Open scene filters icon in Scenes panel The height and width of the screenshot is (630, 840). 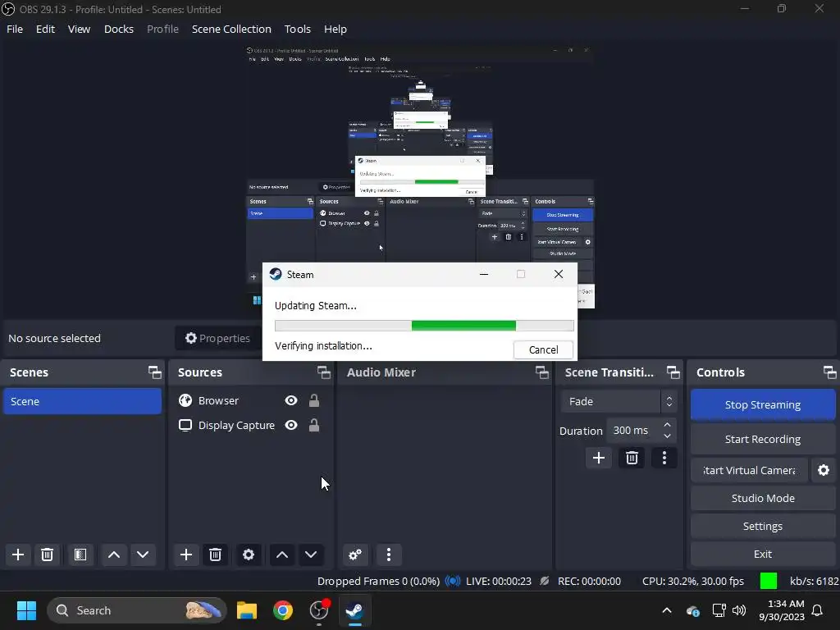[x=80, y=555]
